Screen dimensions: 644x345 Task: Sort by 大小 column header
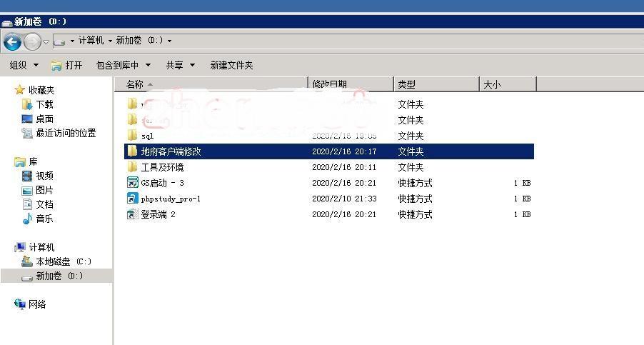[506, 84]
